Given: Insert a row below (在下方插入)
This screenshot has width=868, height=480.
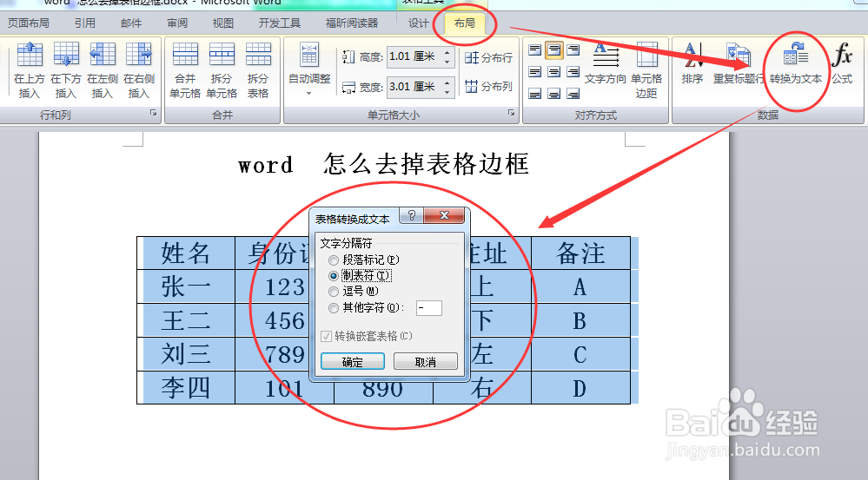Looking at the screenshot, I should 66,69.
